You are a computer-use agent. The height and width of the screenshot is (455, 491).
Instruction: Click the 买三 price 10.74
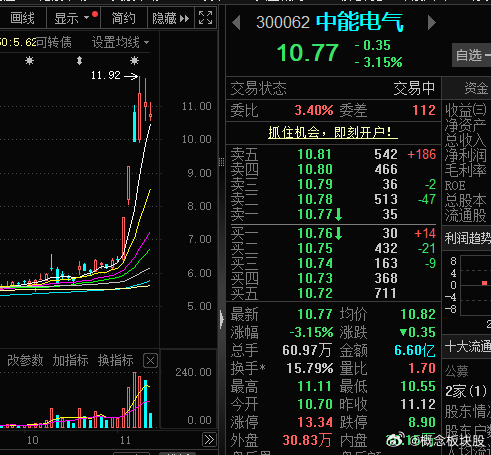[x=315, y=263]
